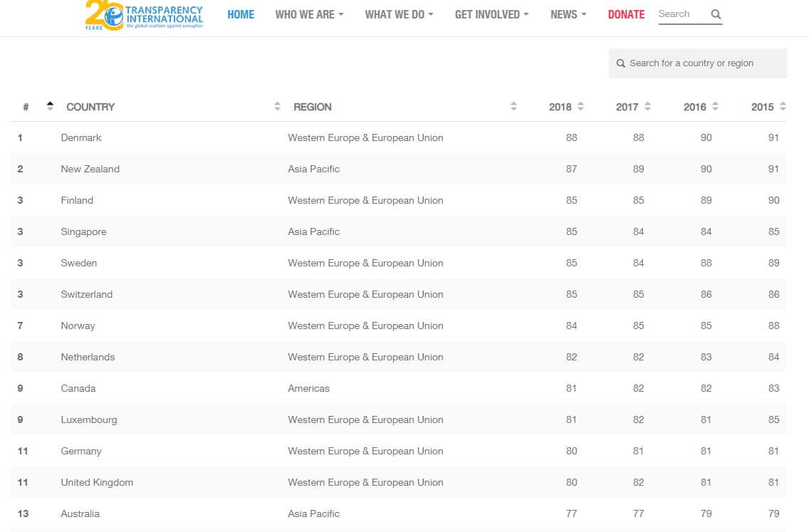
Task: Click the 2017 column header
Action: [x=627, y=107]
